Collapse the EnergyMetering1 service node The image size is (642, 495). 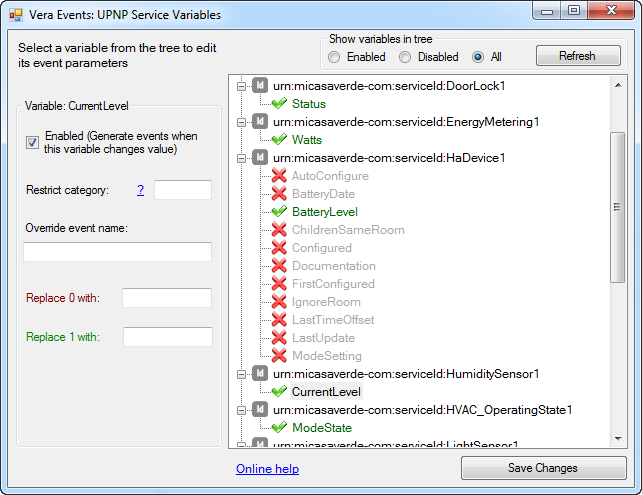(x=242, y=122)
